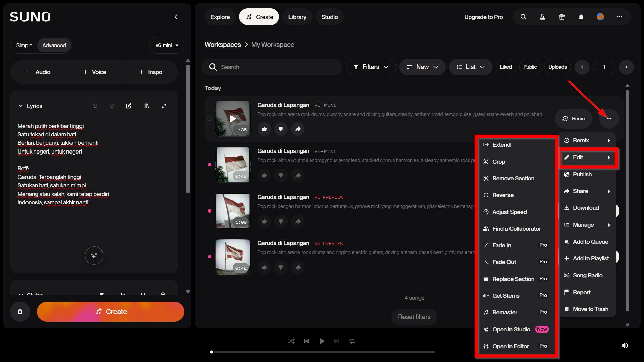
Task: Select Open in Studio
Action: click(516, 329)
